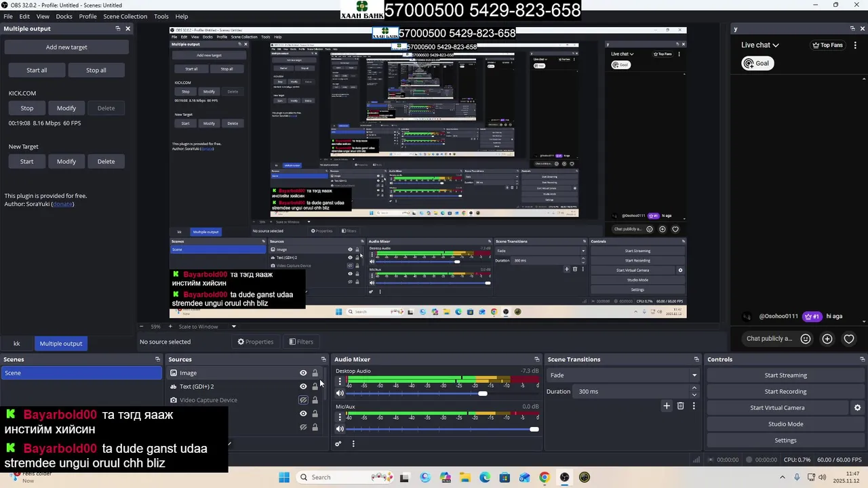
Task: Open Virtual Camera settings gear
Action: click(x=857, y=408)
